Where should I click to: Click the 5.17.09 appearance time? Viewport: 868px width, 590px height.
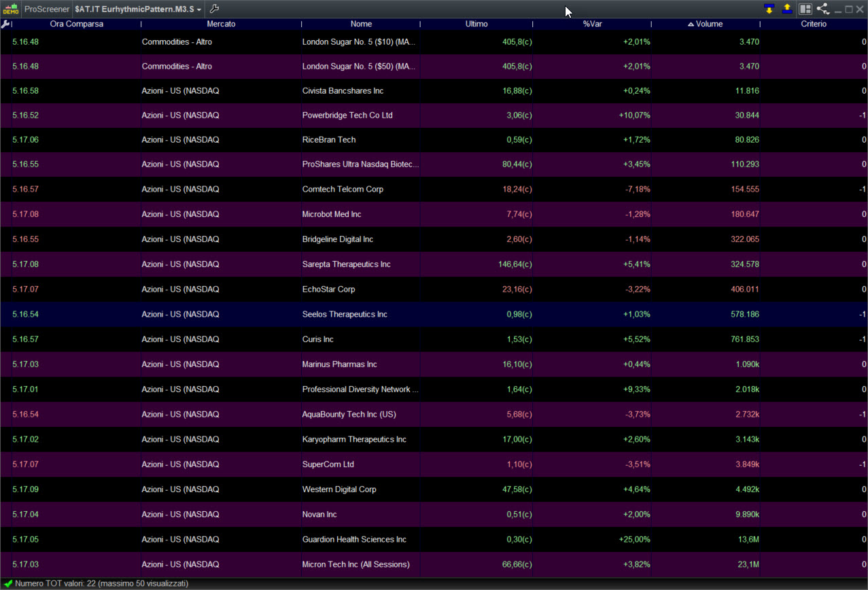pyautogui.click(x=25, y=490)
